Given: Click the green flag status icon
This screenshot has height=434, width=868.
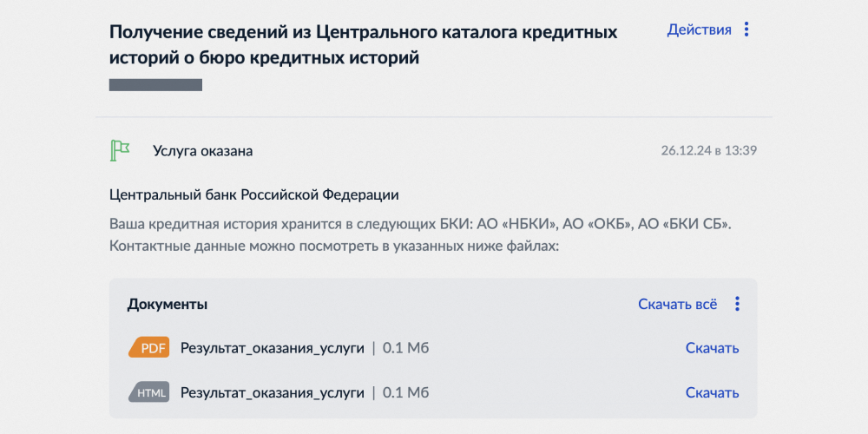Looking at the screenshot, I should (120, 150).
